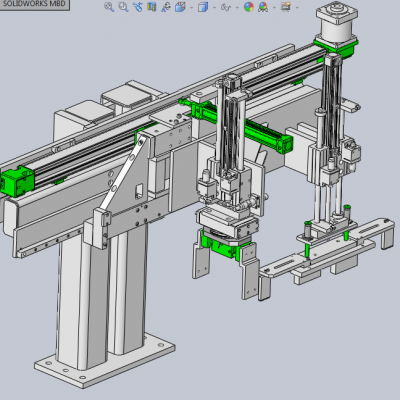The height and width of the screenshot is (400, 400).
Task: Go back with the Previous View icon
Action: [x=137, y=7]
